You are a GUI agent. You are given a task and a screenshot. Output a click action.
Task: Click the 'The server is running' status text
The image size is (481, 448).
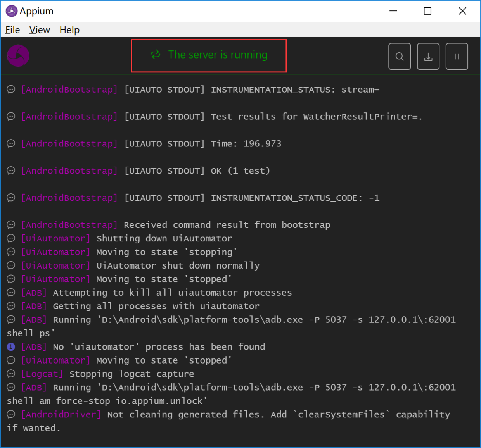[218, 55]
